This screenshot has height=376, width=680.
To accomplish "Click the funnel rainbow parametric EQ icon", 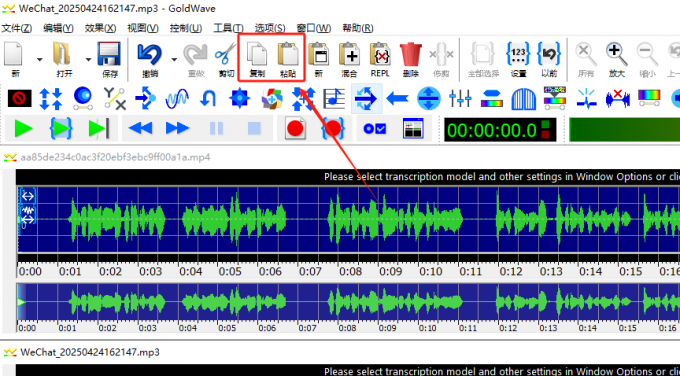I will point(555,97).
